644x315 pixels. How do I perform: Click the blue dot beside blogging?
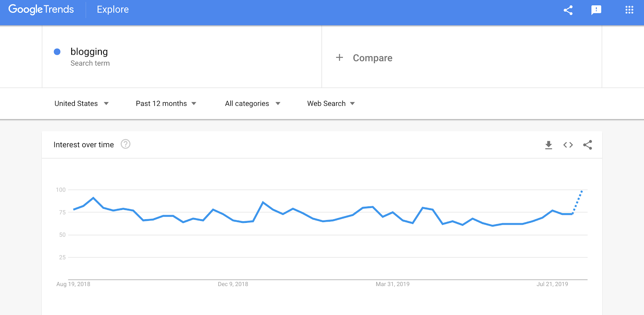click(x=58, y=51)
